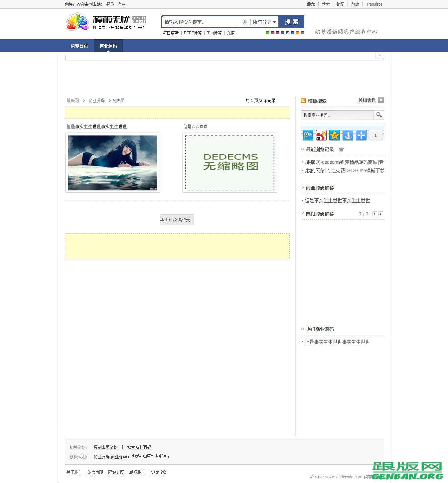The height and width of the screenshot is (483, 448).
Task: Go to next hot sources page arrow
Action: [381, 214]
